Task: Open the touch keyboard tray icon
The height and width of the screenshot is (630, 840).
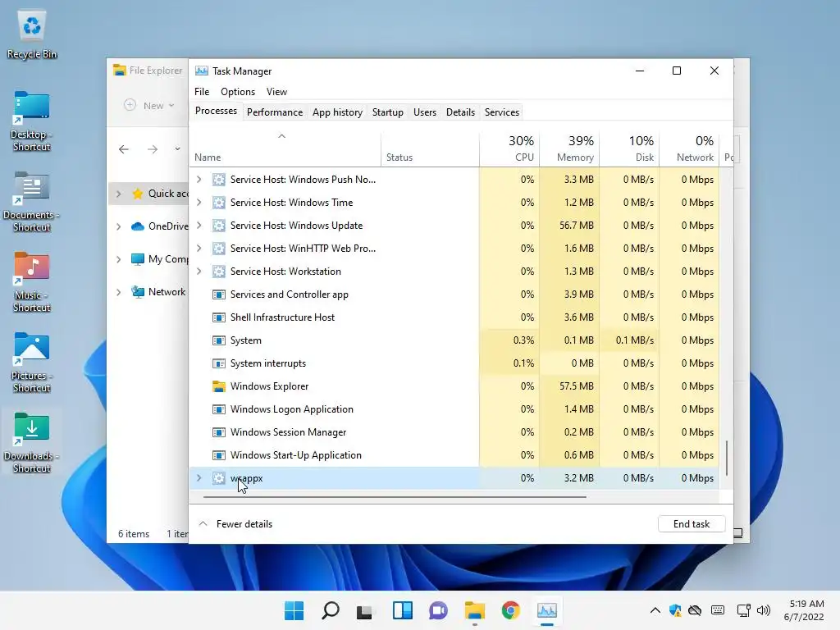Action: click(718, 610)
